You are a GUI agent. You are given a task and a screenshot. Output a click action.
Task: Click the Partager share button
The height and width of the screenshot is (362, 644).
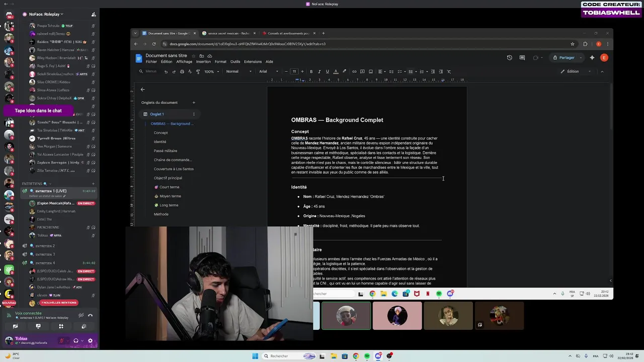(563, 57)
